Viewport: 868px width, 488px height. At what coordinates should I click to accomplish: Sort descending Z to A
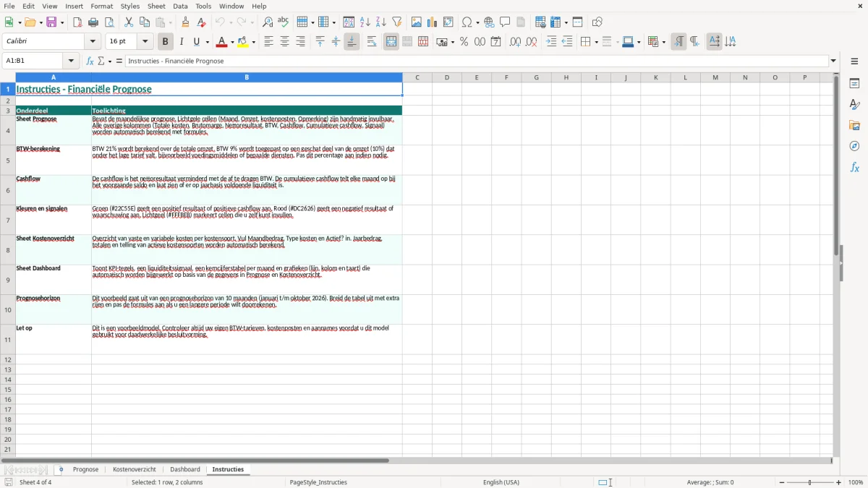coord(381,22)
